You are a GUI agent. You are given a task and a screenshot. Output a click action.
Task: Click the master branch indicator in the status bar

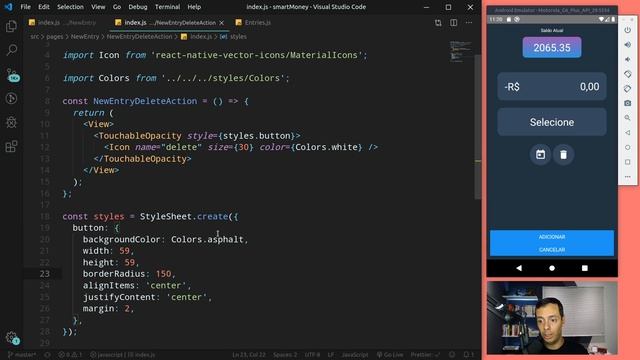coord(22,355)
